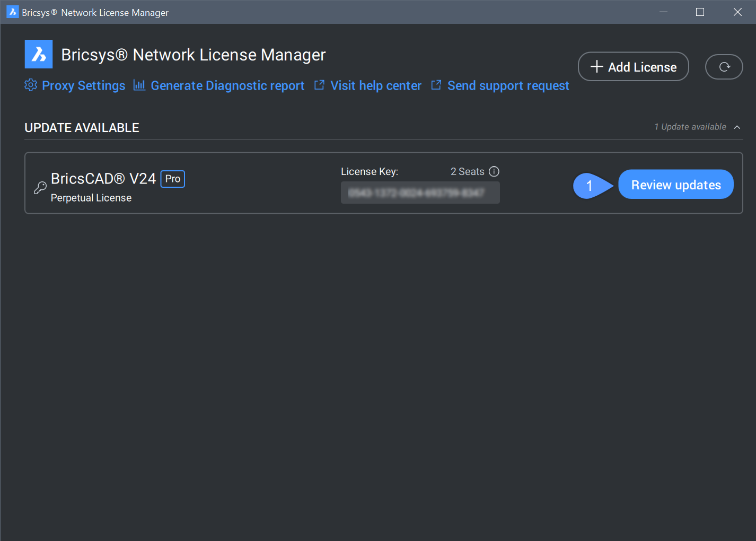756x541 pixels.
Task: Open the Visit help center link
Action: coord(376,86)
